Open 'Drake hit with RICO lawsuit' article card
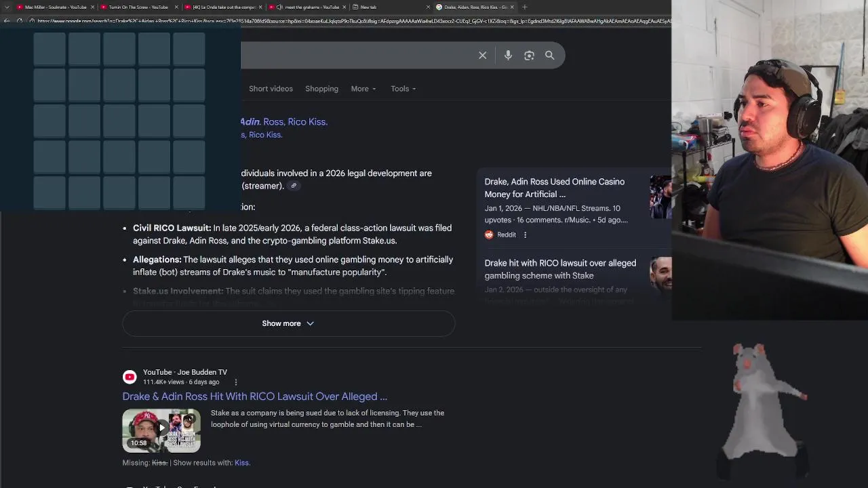 [x=560, y=269]
